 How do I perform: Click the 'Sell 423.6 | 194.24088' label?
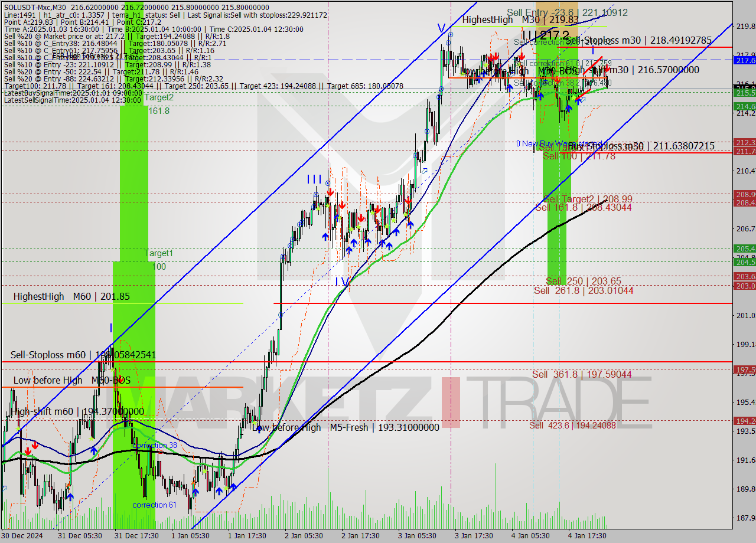click(572, 425)
